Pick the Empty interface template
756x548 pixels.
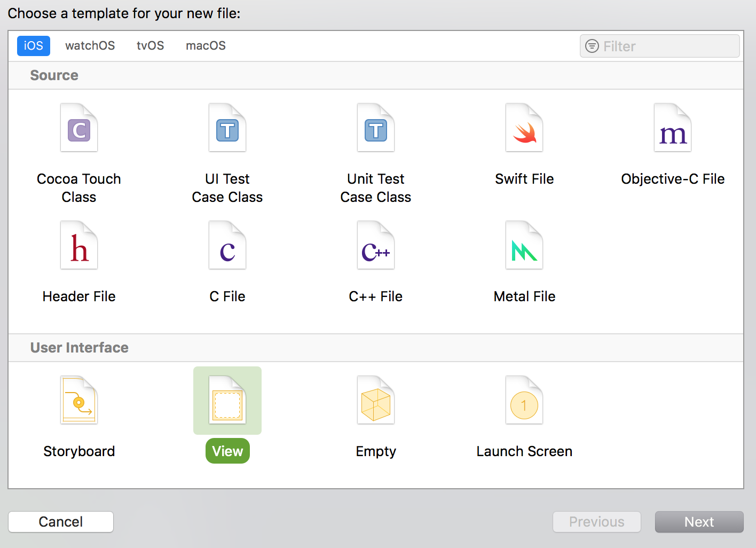(x=376, y=401)
